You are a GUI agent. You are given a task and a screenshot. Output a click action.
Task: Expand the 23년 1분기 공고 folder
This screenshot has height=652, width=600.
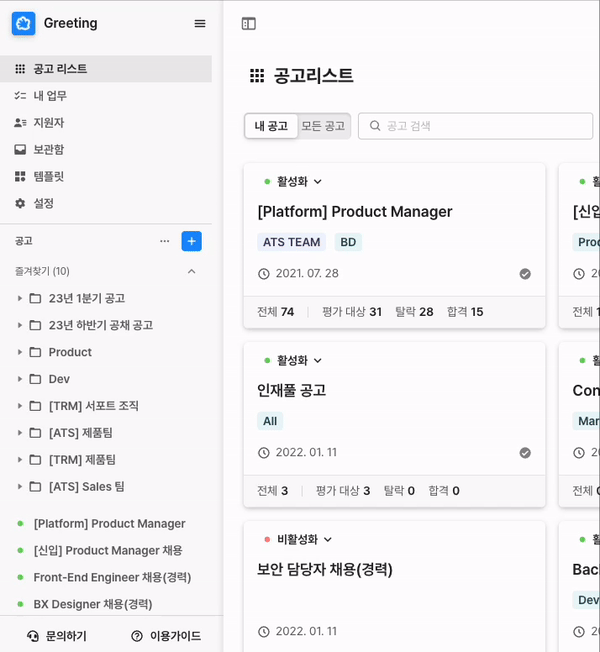tap(20, 298)
